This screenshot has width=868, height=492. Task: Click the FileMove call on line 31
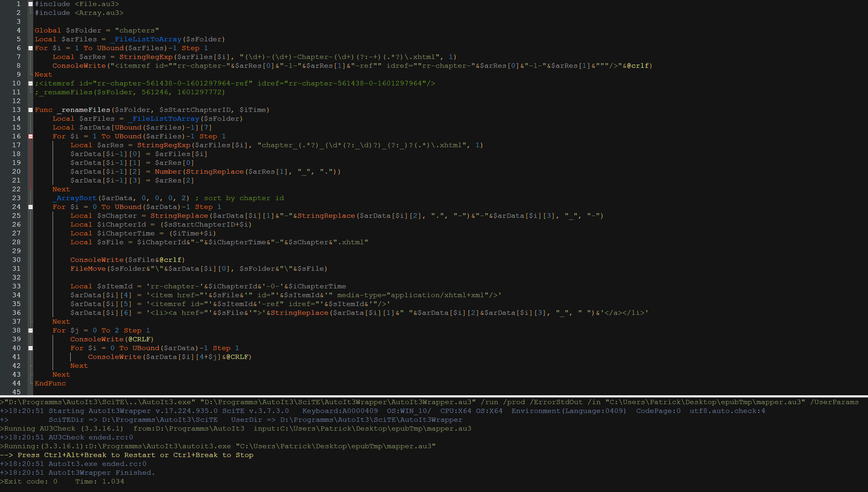88,269
